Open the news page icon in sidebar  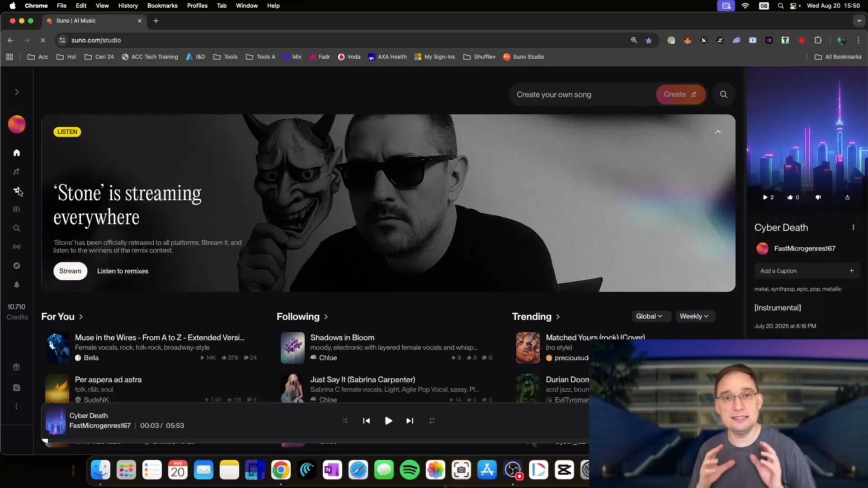17,388
